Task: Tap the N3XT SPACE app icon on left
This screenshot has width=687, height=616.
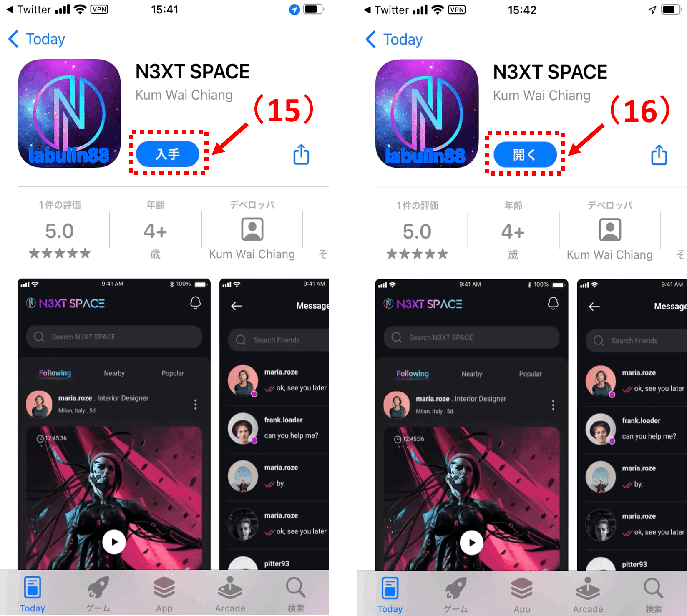Action: pos(69,113)
